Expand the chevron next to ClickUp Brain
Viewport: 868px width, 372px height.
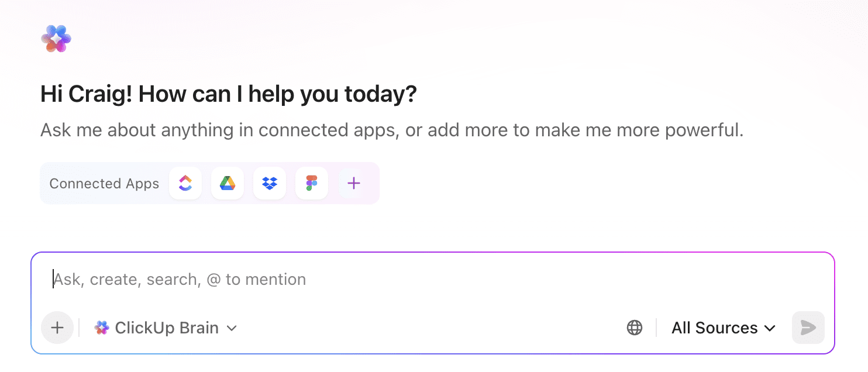pos(232,328)
